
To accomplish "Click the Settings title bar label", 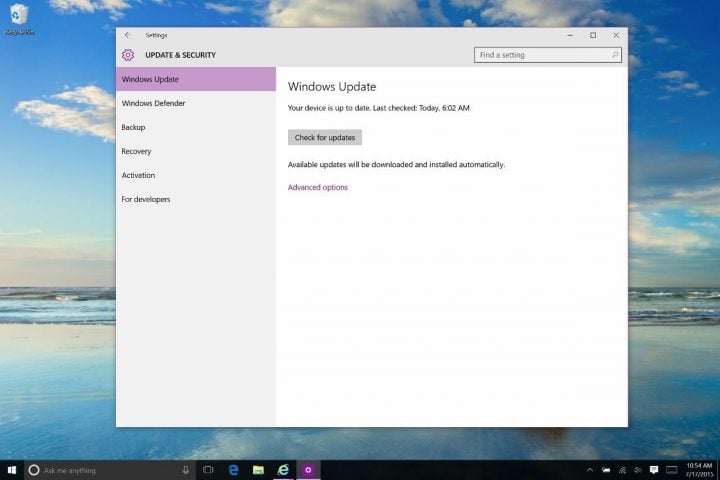I will (x=156, y=35).
